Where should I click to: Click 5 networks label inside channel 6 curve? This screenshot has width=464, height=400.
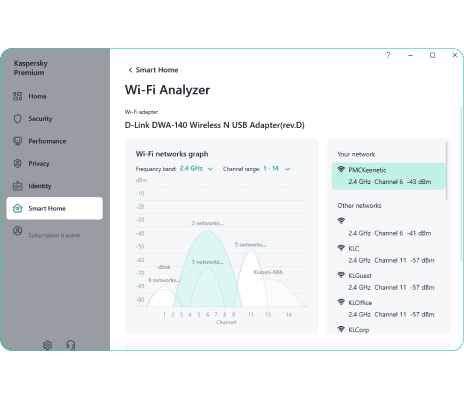coord(207,262)
